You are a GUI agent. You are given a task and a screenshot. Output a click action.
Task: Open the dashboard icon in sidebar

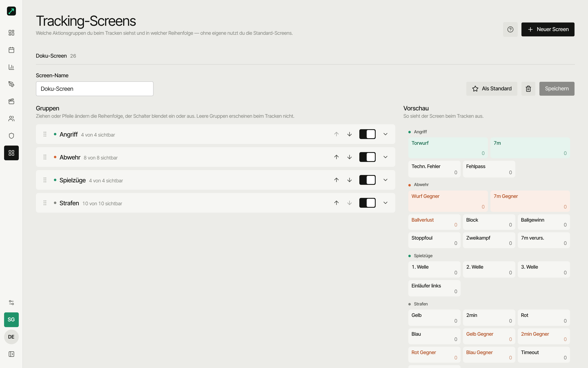tap(11, 33)
